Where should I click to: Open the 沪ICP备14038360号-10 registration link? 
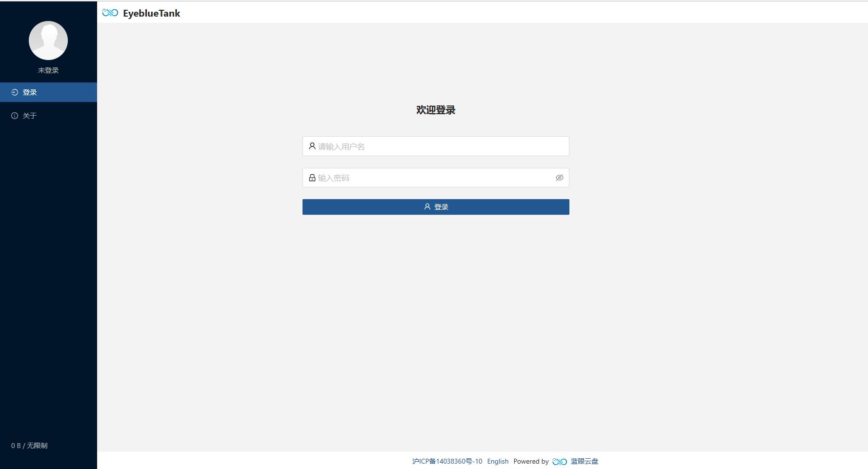pos(447,461)
